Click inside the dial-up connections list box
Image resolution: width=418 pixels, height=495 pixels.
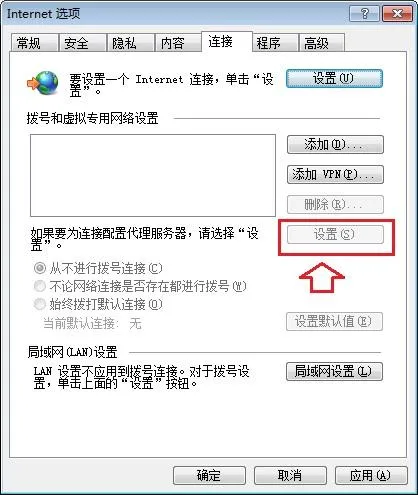[153, 175]
